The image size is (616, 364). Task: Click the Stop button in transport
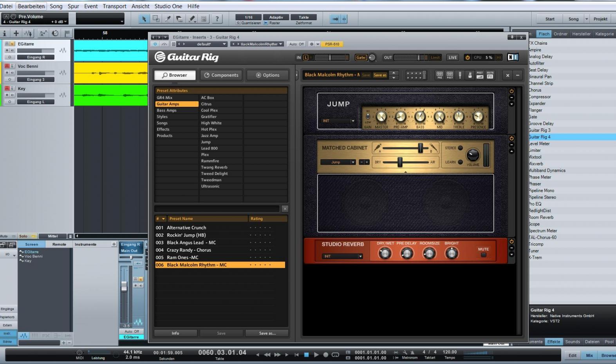click(x=306, y=355)
